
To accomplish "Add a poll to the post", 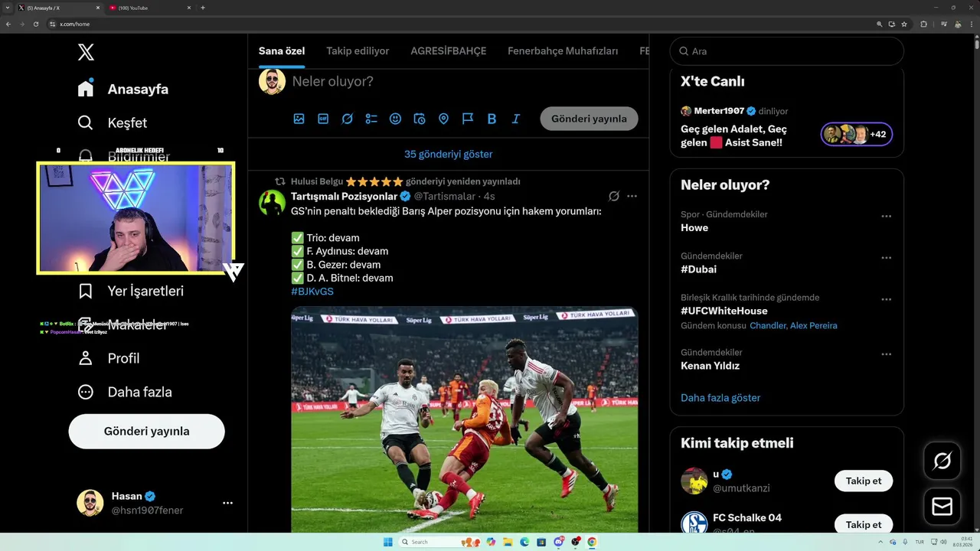I will (x=371, y=119).
